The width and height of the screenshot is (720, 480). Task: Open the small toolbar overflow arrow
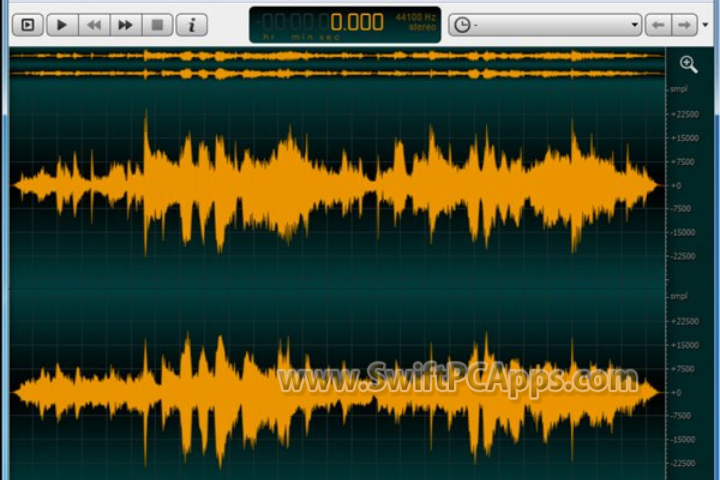pyautogui.click(x=705, y=25)
